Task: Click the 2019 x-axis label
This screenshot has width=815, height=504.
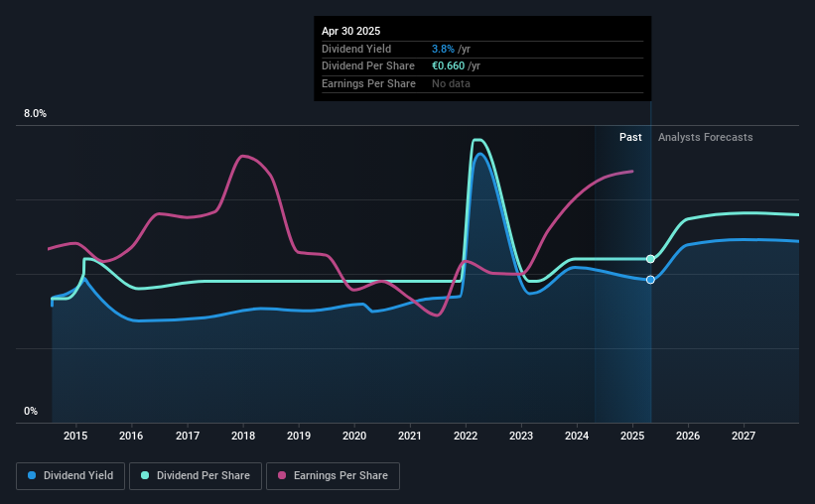Action: pos(299,436)
